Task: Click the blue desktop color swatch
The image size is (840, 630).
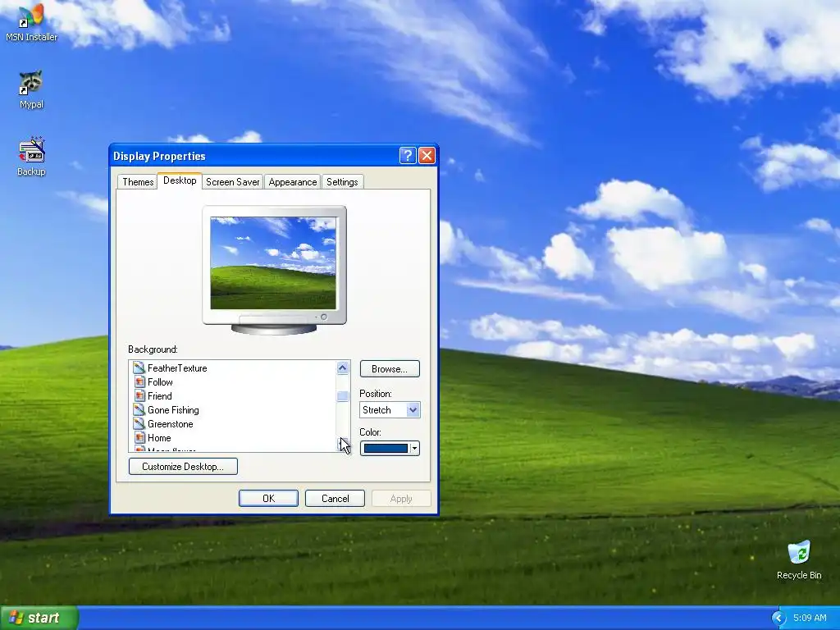Action: 386,449
